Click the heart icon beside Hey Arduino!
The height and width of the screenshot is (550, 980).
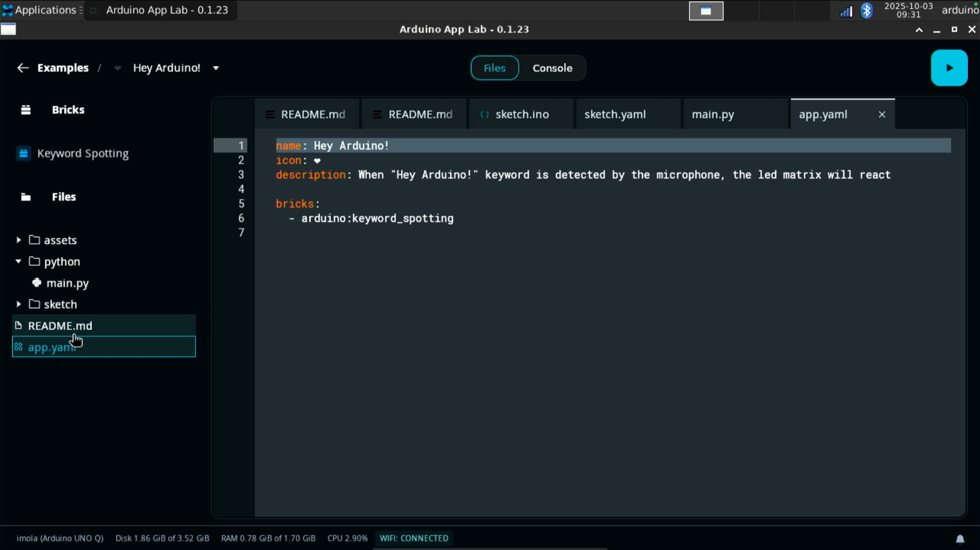click(118, 68)
